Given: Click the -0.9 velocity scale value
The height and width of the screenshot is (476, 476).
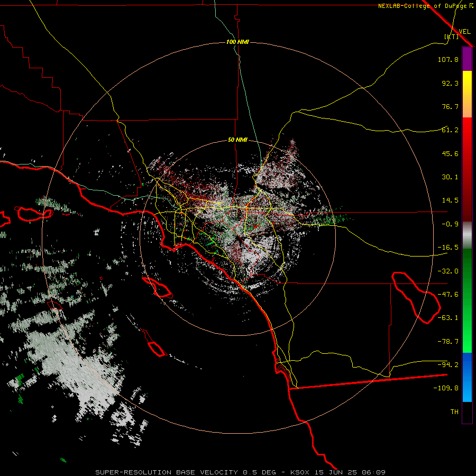Looking at the screenshot, I should pyautogui.click(x=450, y=224).
